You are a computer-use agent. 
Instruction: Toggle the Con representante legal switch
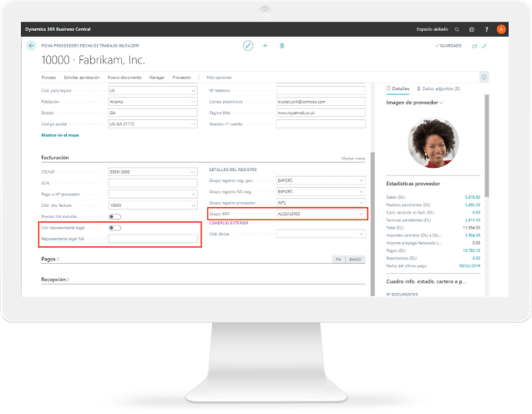pos(114,228)
